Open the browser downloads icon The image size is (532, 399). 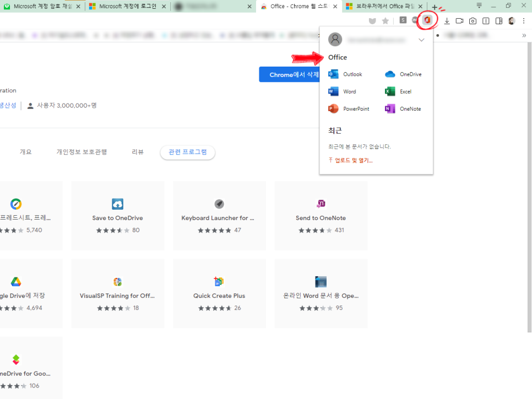point(447,20)
